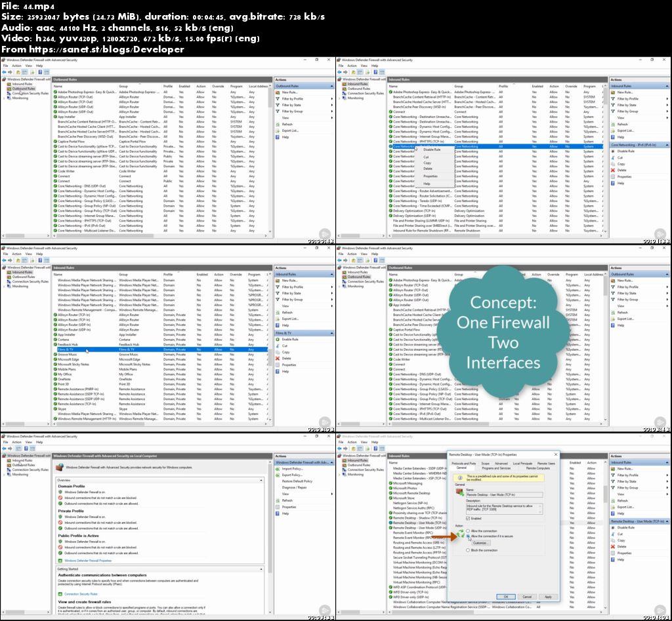Screen dimensions: 672x621
Task: Click Back arrow toolbar icon in overview window
Action: [4, 449]
